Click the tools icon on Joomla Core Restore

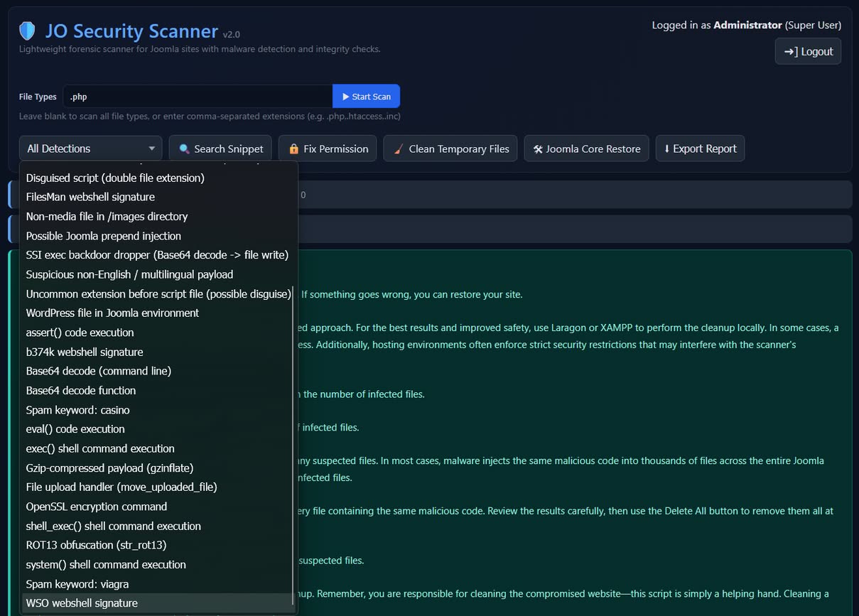[538, 149]
